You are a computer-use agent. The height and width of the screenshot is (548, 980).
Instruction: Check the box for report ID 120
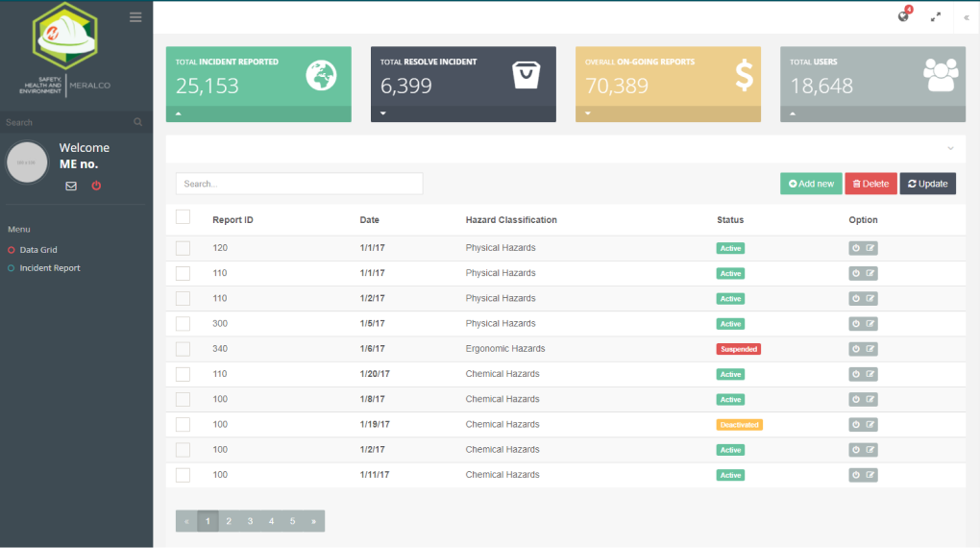pos(183,248)
